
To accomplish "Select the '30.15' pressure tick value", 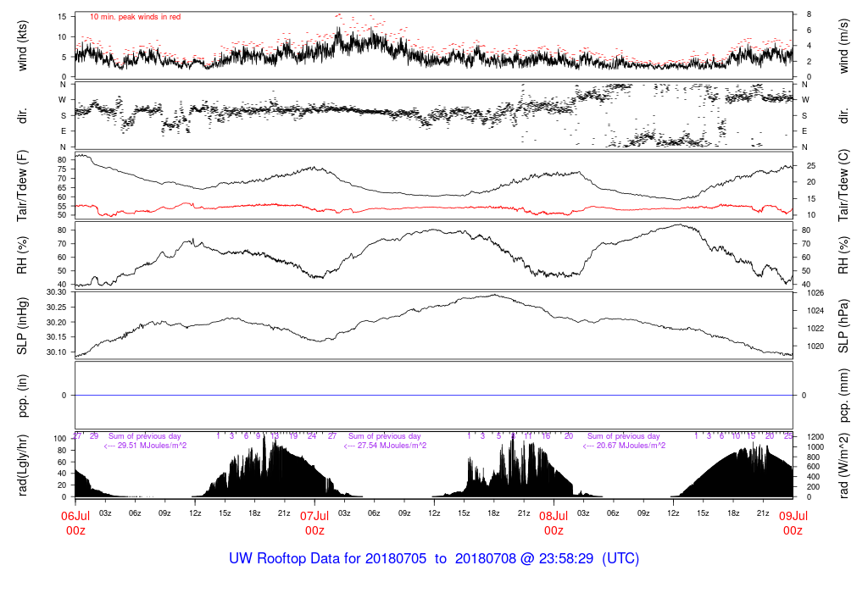I will 57,337.
